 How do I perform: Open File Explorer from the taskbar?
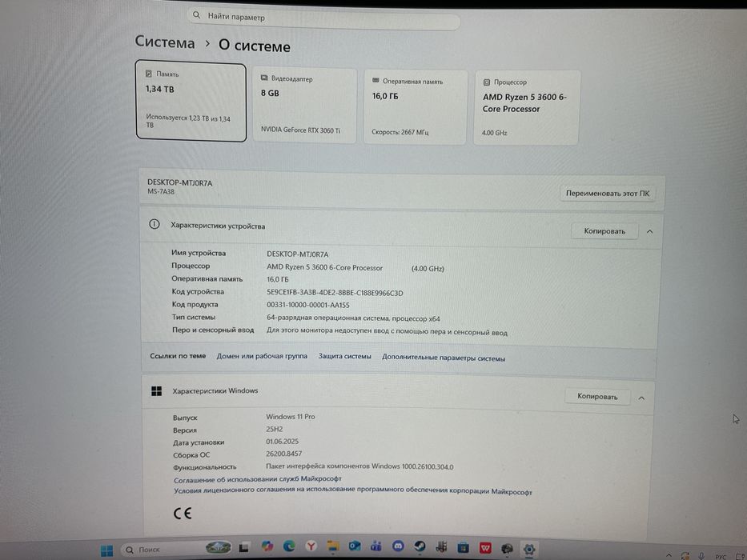[332, 546]
